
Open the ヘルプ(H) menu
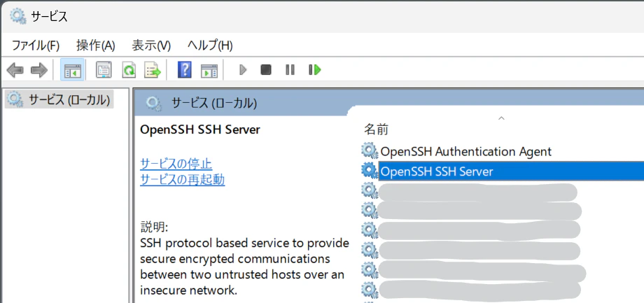click(x=210, y=45)
